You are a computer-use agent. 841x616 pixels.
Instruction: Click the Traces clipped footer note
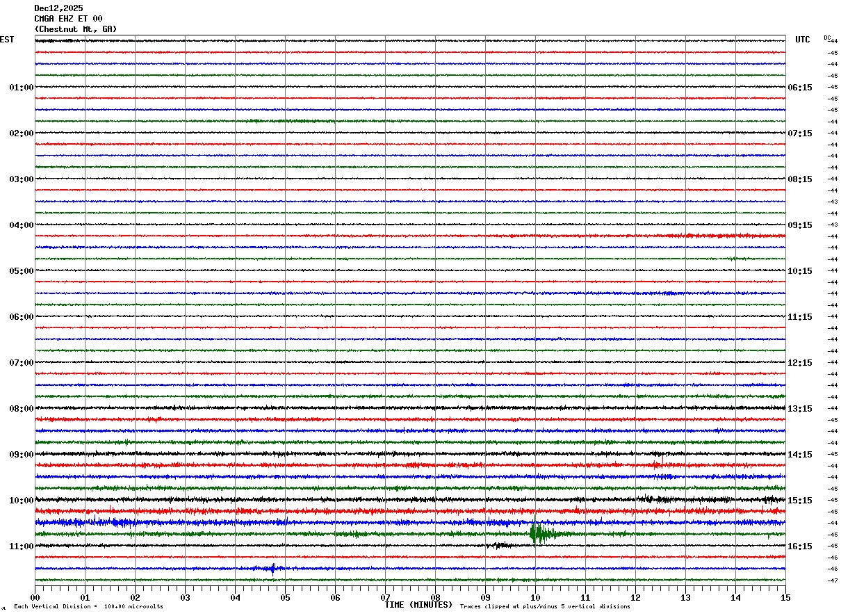point(545,607)
